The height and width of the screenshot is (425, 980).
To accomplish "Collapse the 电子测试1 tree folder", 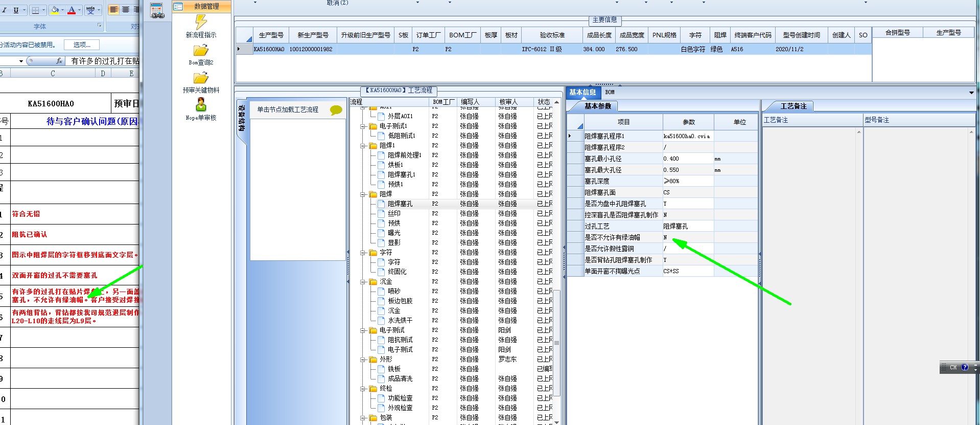I will (363, 126).
